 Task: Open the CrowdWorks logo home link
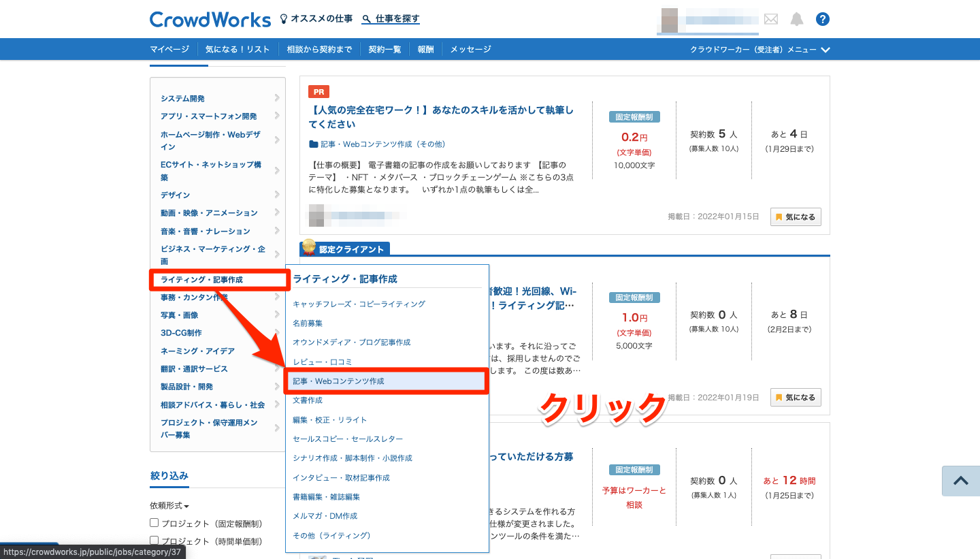point(210,19)
